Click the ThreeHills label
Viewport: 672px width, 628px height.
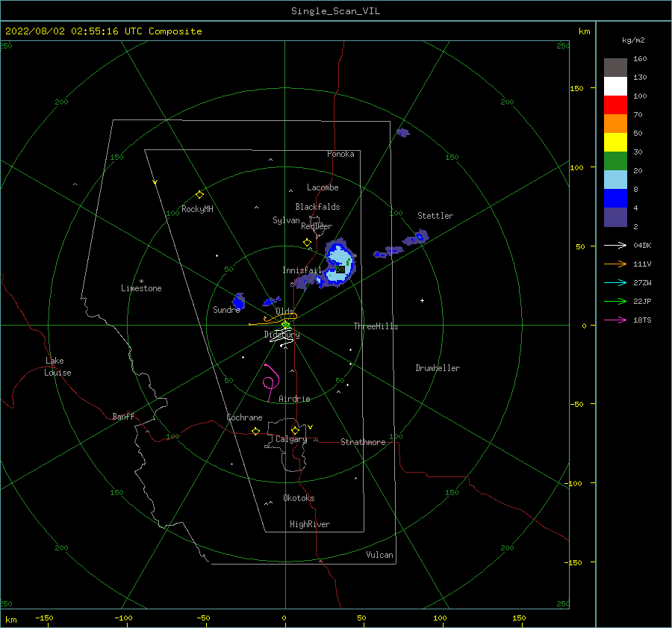coord(376,326)
